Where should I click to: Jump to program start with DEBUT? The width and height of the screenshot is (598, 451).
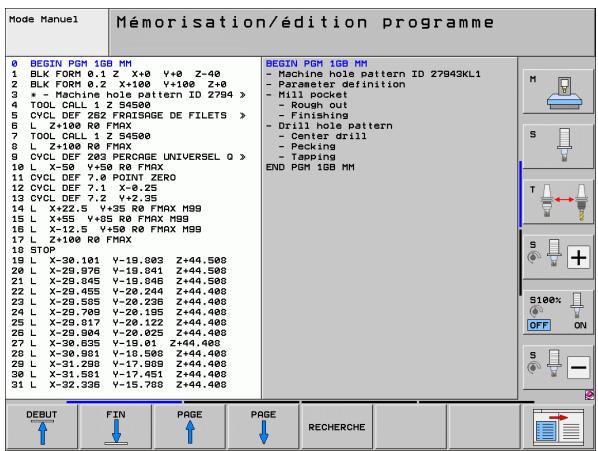tap(42, 426)
